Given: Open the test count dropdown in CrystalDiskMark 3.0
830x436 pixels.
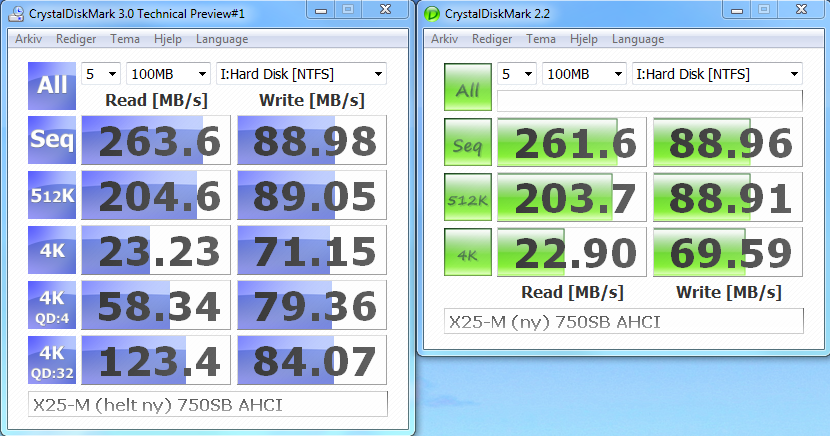Looking at the screenshot, I should coord(101,74).
